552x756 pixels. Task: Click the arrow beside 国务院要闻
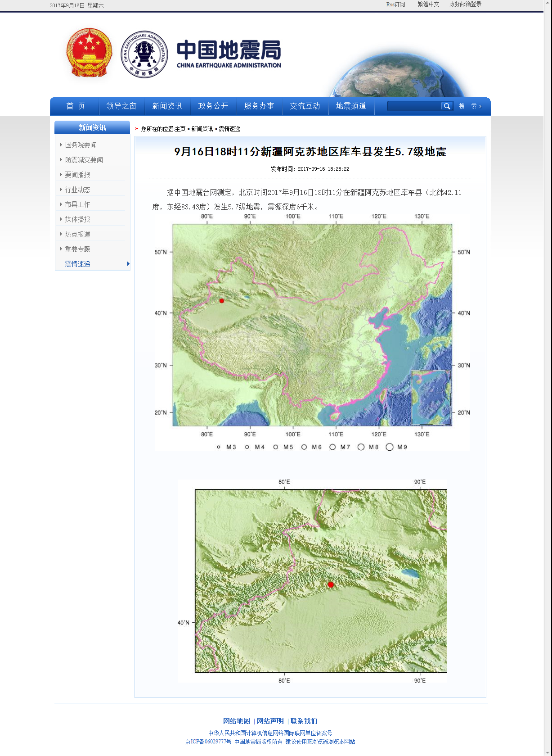(x=61, y=145)
